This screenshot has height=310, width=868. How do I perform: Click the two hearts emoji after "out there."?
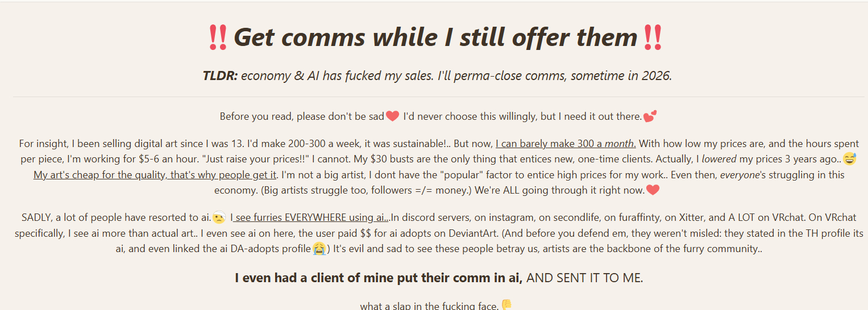(x=650, y=116)
